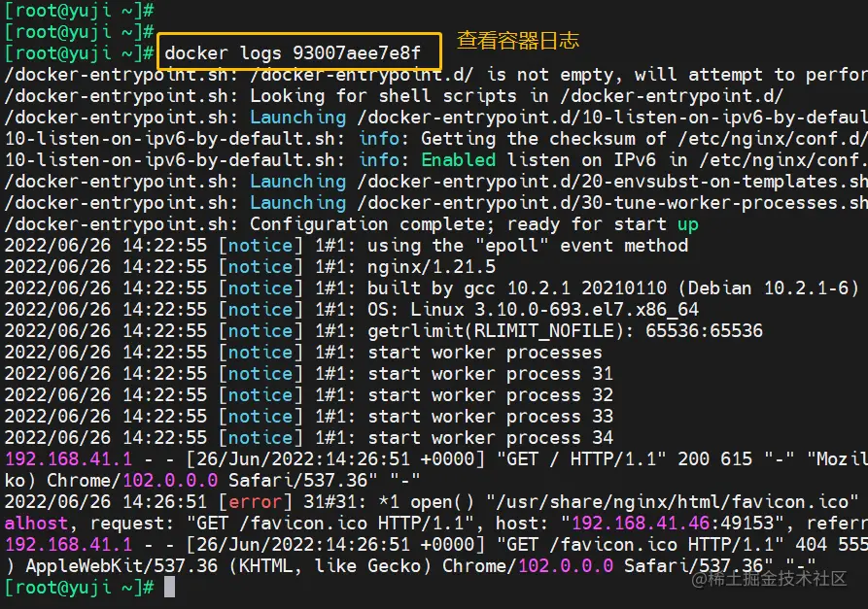This screenshot has width=868, height=609.
Task: Click the text '"GET /favicon.ico HTTP/1.1" 404'
Action: [x=656, y=545]
